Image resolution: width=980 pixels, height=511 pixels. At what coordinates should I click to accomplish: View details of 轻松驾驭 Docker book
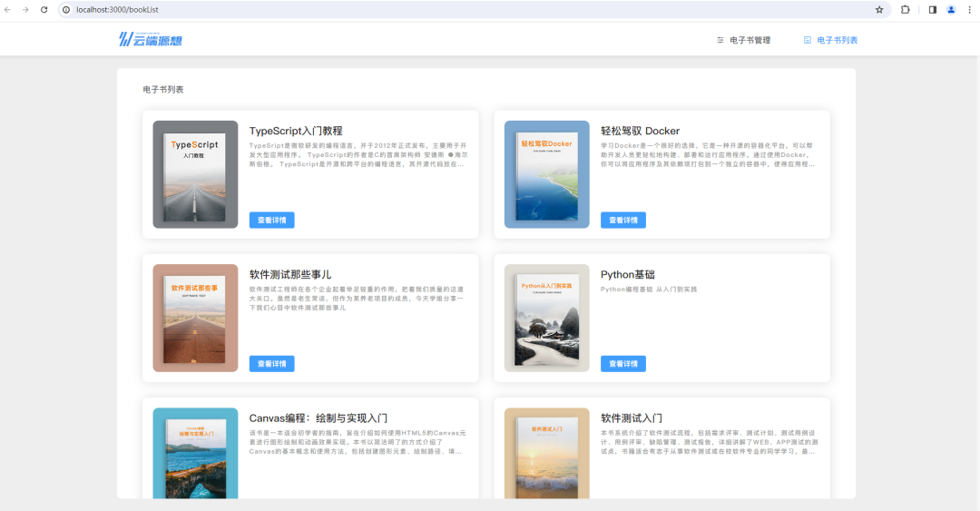click(623, 221)
